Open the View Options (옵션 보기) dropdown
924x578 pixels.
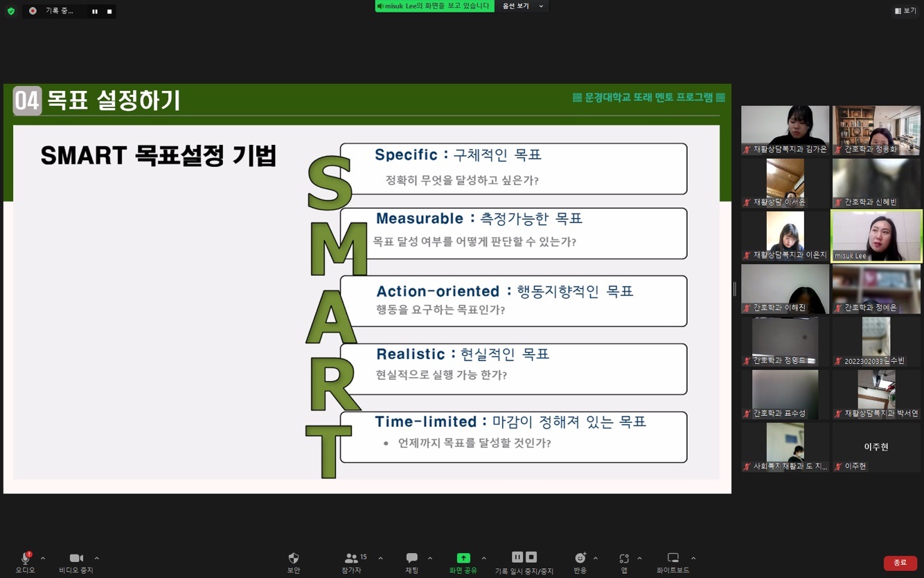523,6
